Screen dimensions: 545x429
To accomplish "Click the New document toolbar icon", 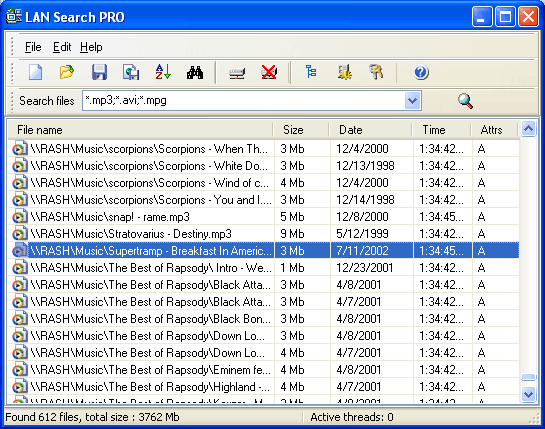I will (x=35, y=72).
